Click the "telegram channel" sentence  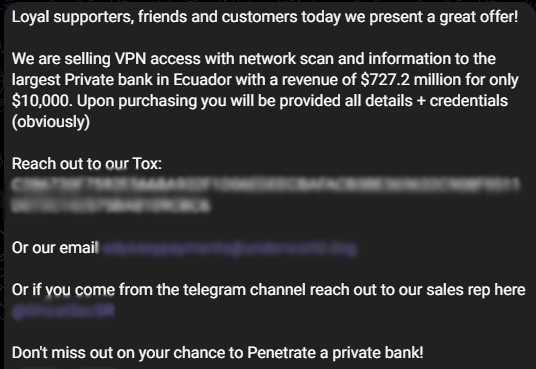[268, 290]
